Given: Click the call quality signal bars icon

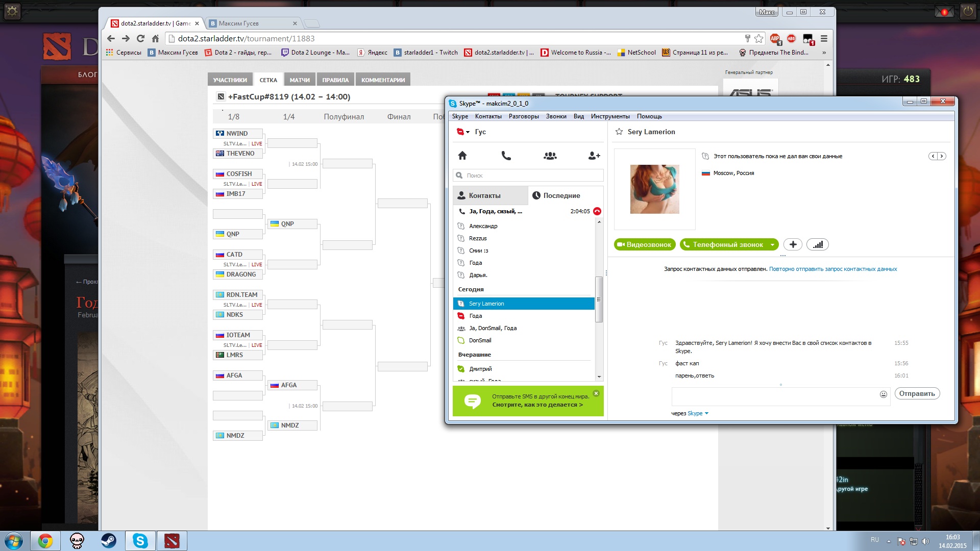Looking at the screenshot, I should click(817, 245).
